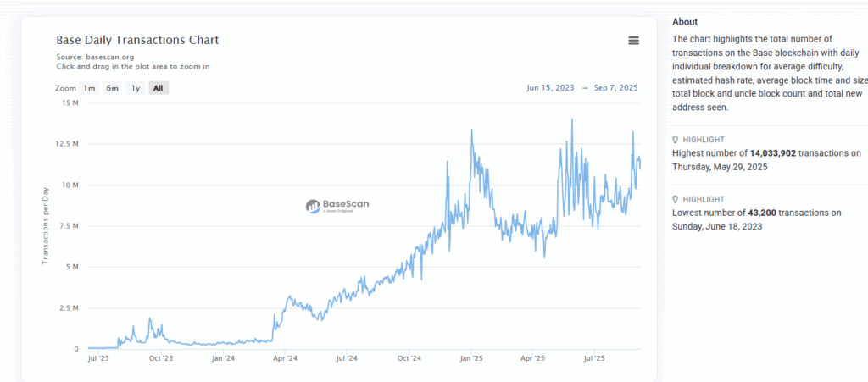868x382 pixels.
Task: Click the BaseScan watermark logo
Action: [337, 205]
